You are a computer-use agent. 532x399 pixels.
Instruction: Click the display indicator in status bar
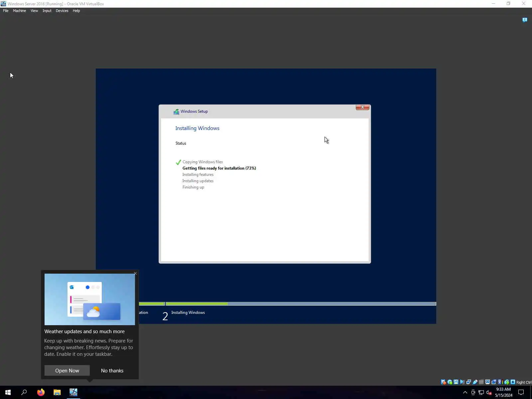(487, 382)
